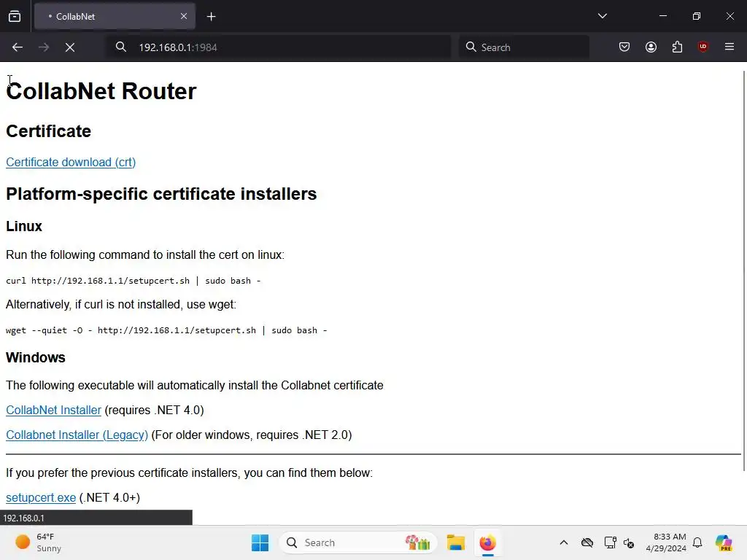Open a new tab with plus button
Screen dimensions: 747x560
coord(211,17)
